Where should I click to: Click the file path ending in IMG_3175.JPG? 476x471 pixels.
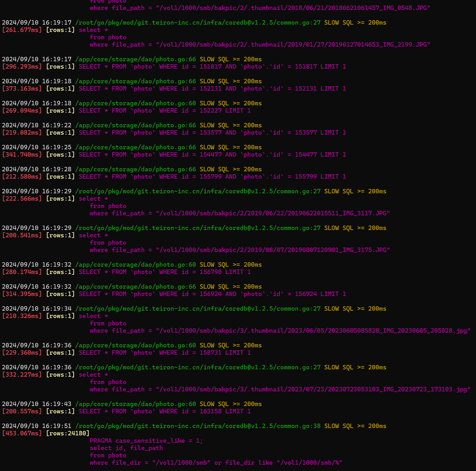coord(273,250)
